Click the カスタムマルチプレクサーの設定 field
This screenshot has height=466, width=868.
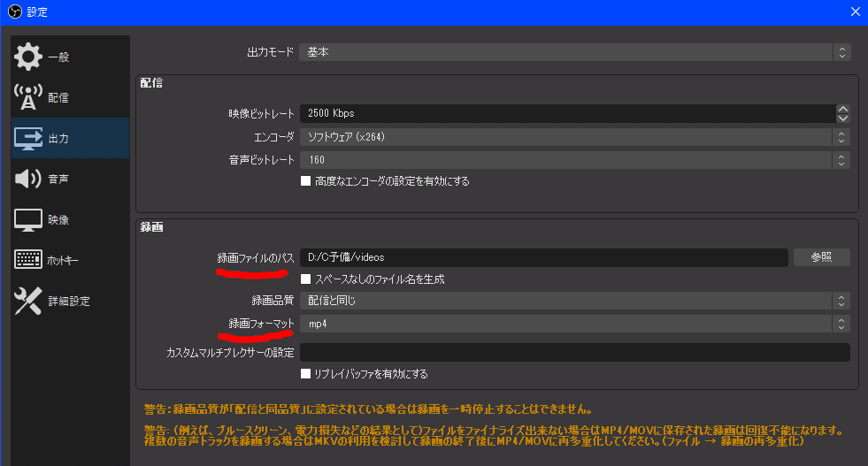(x=574, y=353)
